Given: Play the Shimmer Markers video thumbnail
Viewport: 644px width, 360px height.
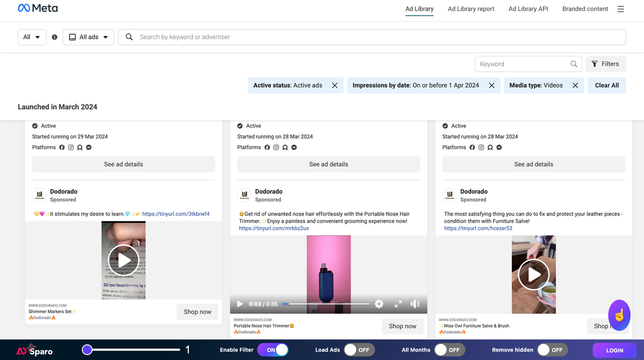Looking at the screenshot, I should 123,260.
